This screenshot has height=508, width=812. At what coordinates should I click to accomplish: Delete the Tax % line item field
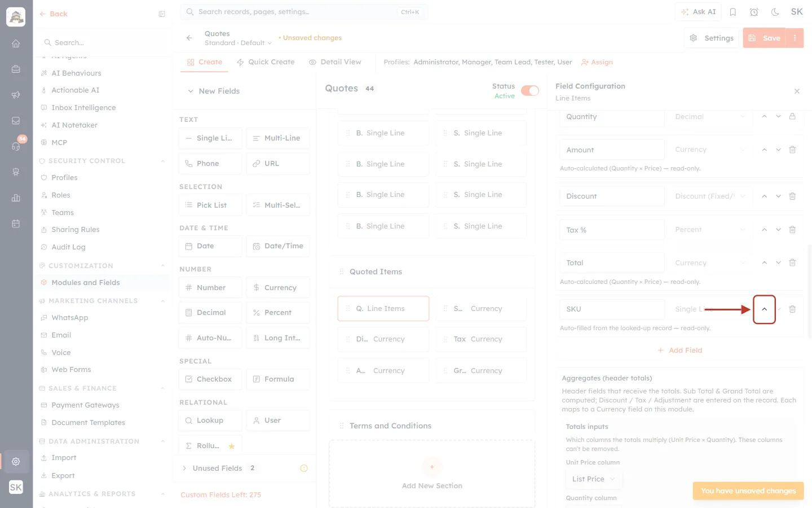pyautogui.click(x=792, y=230)
